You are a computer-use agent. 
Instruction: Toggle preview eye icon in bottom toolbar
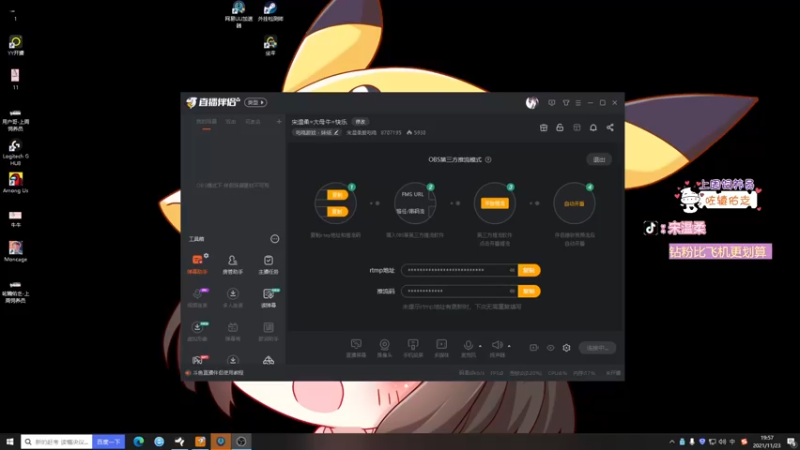coord(551,348)
